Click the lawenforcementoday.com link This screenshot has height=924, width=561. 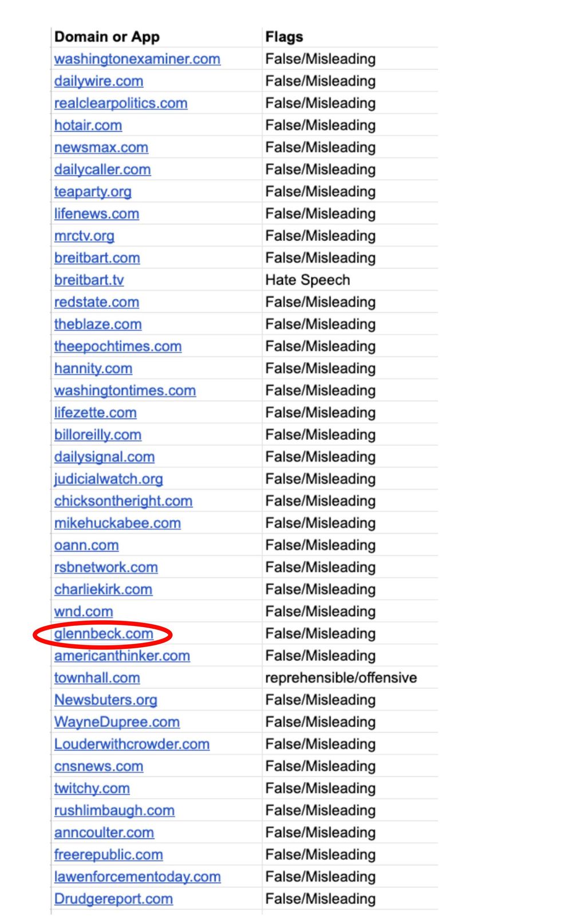point(137,877)
